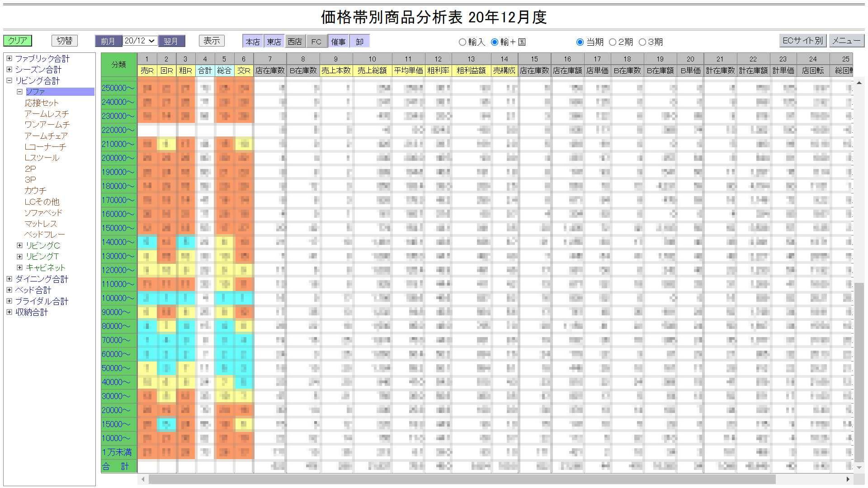Toggle the 催事 filter
This screenshot has height=488, width=868.
[338, 42]
